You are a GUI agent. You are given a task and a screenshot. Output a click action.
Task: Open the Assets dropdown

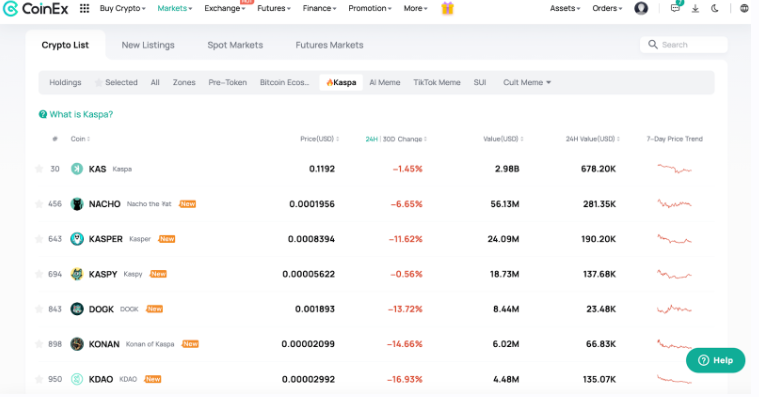(x=565, y=8)
